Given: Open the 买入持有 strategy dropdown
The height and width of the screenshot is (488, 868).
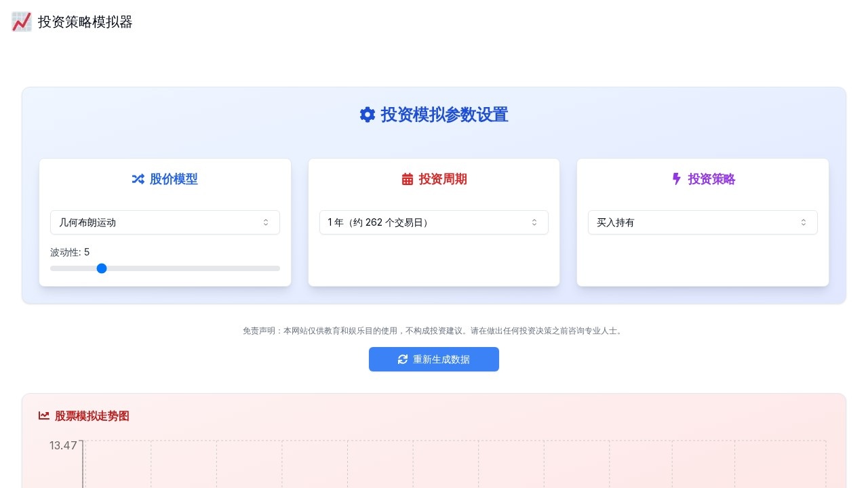Looking at the screenshot, I should 702,222.
